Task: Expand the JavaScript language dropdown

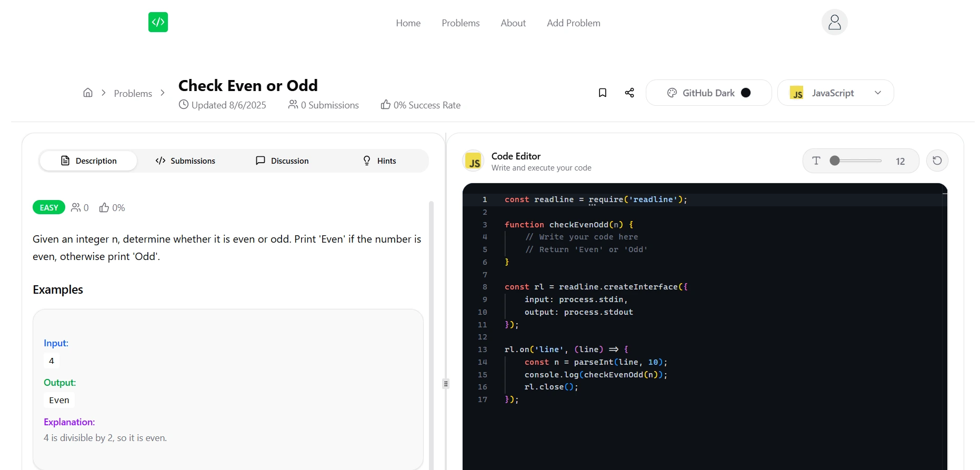Action: click(x=835, y=93)
